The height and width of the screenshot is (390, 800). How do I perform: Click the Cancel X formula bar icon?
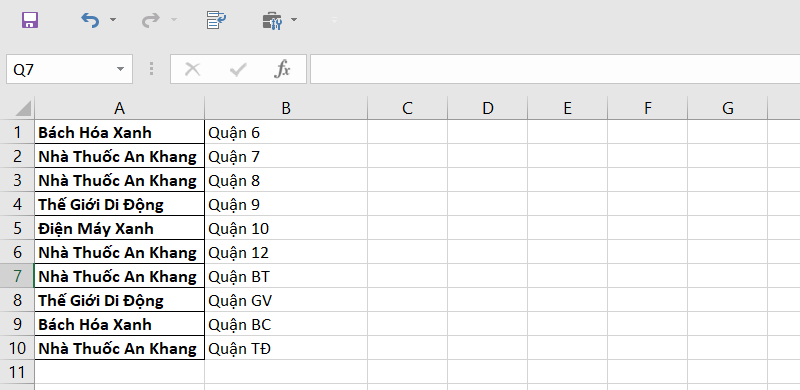(192, 69)
